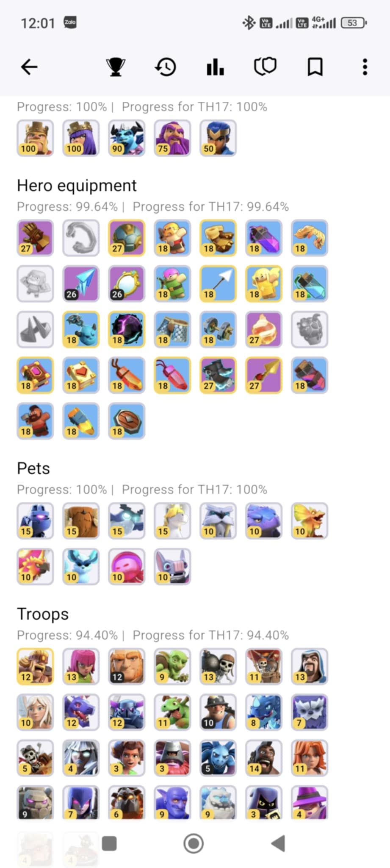
Task: Tap the Wizard troop level 13
Action: [310, 666]
